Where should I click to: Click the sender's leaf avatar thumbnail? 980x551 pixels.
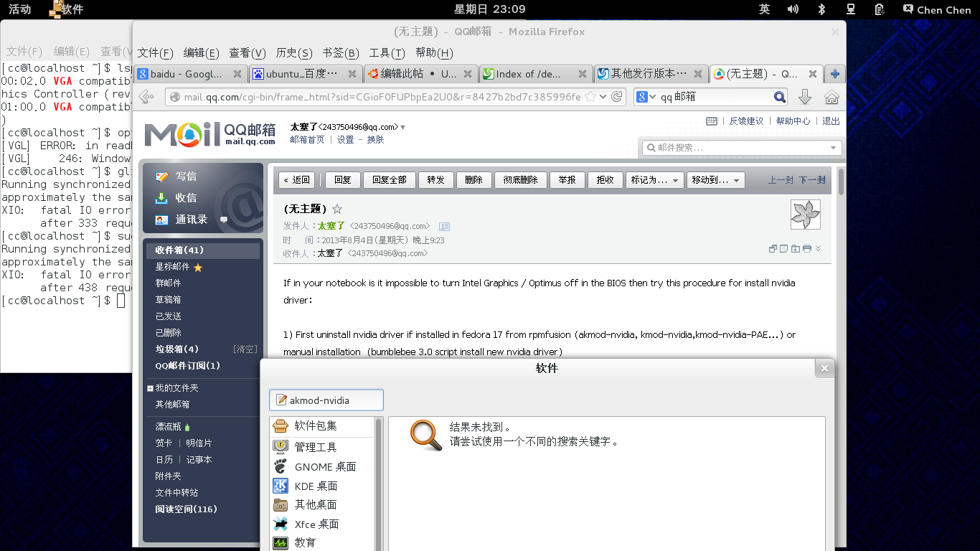[805, 215]
